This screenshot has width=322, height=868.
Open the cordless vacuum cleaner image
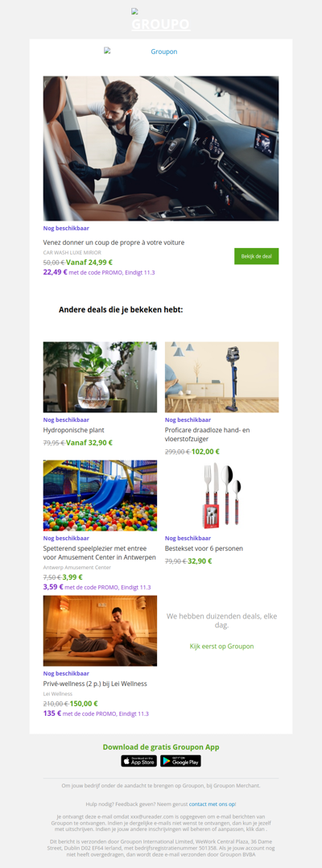[222, 377]
